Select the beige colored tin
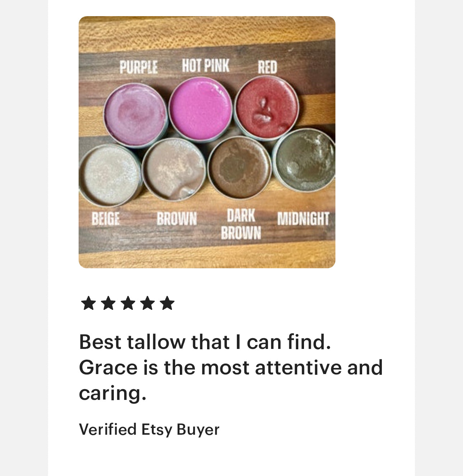This screenshot has height=476, width=463. coord(110,175)
